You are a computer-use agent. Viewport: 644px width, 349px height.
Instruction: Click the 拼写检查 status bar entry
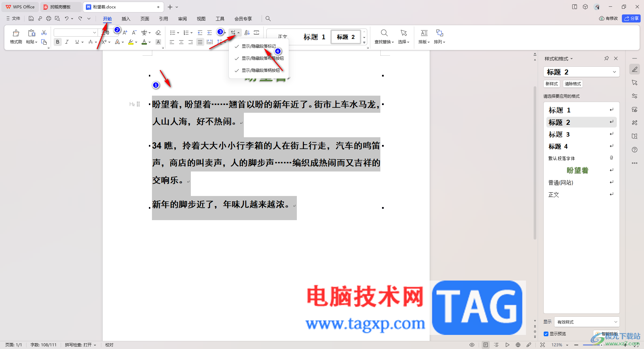pos(80,345)
